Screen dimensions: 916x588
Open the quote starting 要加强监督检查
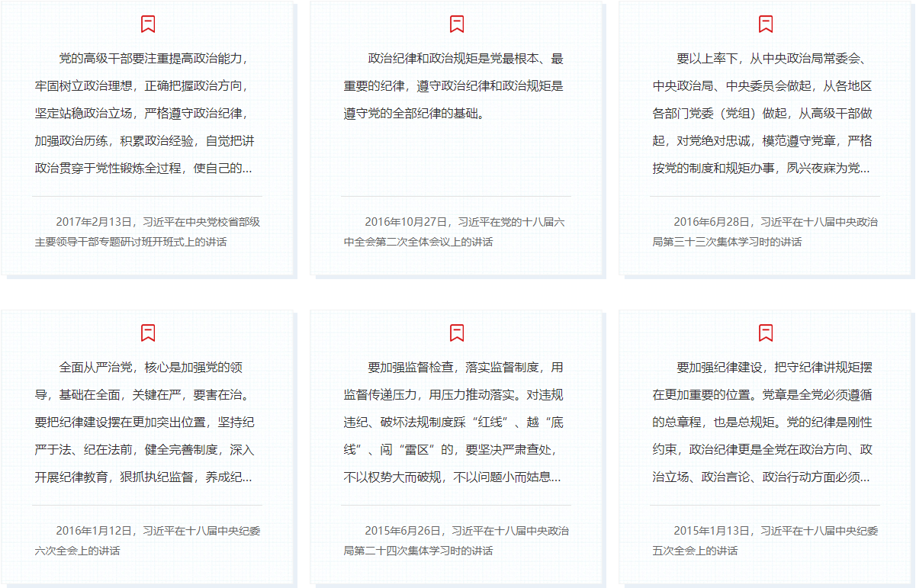(x=455, y=422)
